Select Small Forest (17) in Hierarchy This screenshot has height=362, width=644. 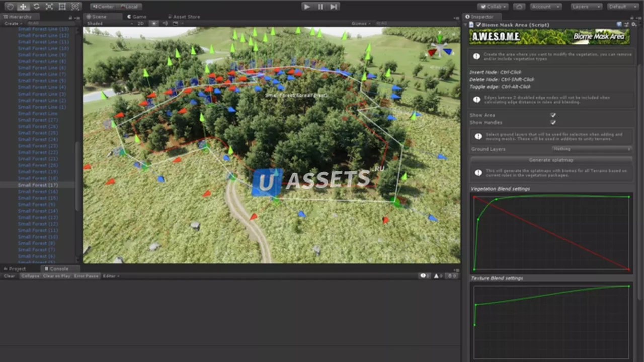[x=38, y=185]
